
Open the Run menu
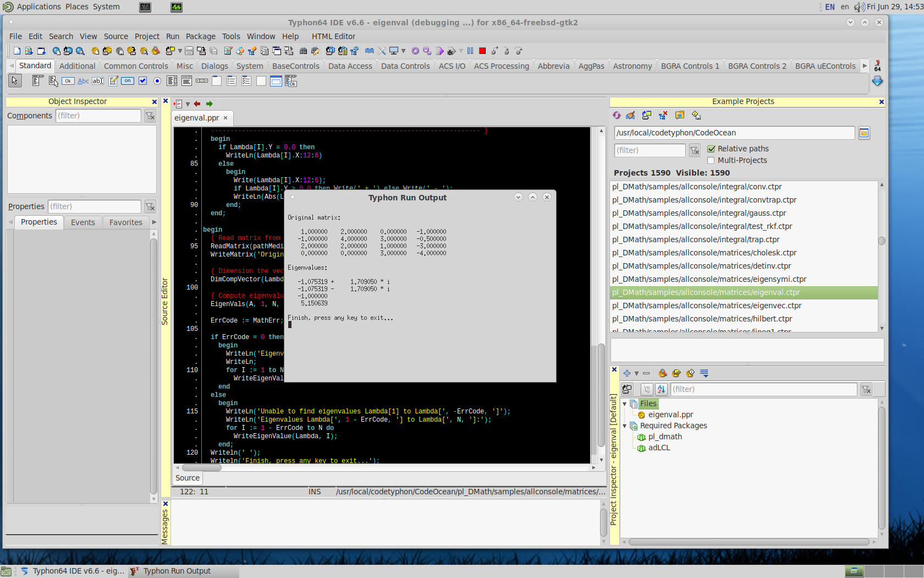pos(173,36)
